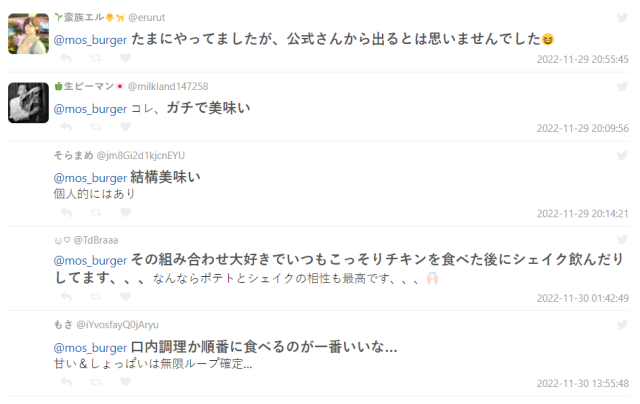The image size is (640, 404).
Task: Open timestamp 2022-11-29 20:55:45
Action: click(582, 60)
